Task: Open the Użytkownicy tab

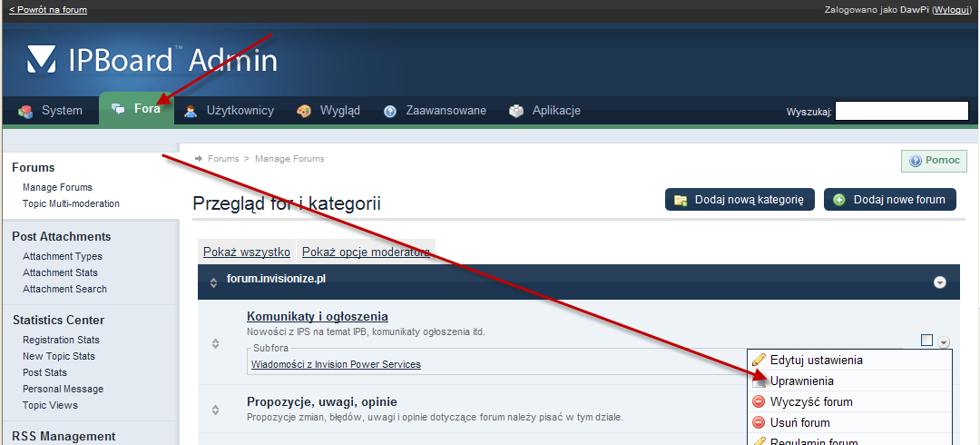Action: 229,111
